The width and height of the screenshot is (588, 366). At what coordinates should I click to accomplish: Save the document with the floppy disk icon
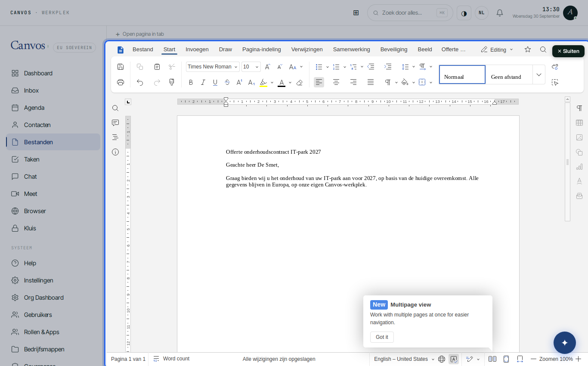coord(121,67)
